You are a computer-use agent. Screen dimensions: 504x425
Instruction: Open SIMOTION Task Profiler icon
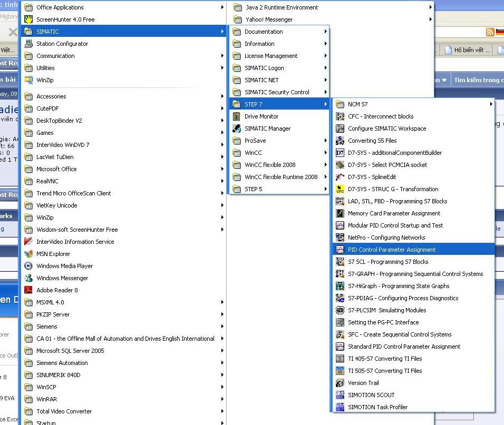pyautogui.click(x=340, y=407)
